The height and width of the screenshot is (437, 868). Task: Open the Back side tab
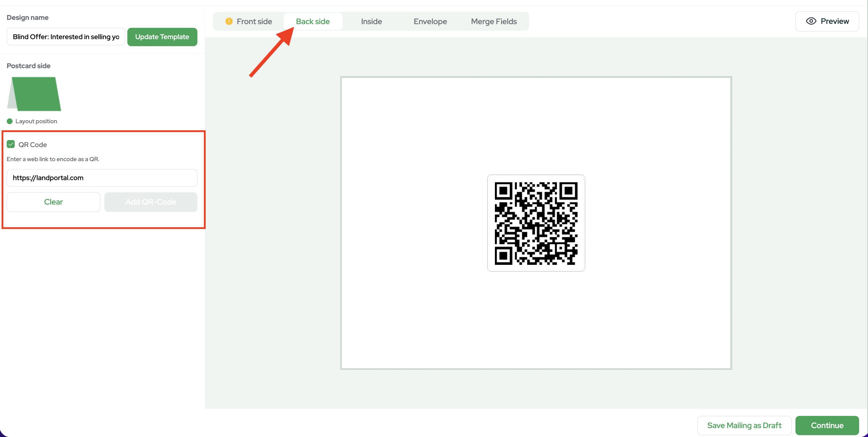point(313,21)
